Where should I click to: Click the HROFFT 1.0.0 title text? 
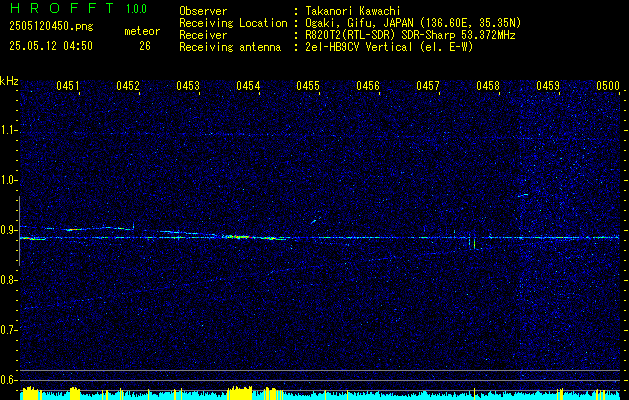(x=79, y=8)
